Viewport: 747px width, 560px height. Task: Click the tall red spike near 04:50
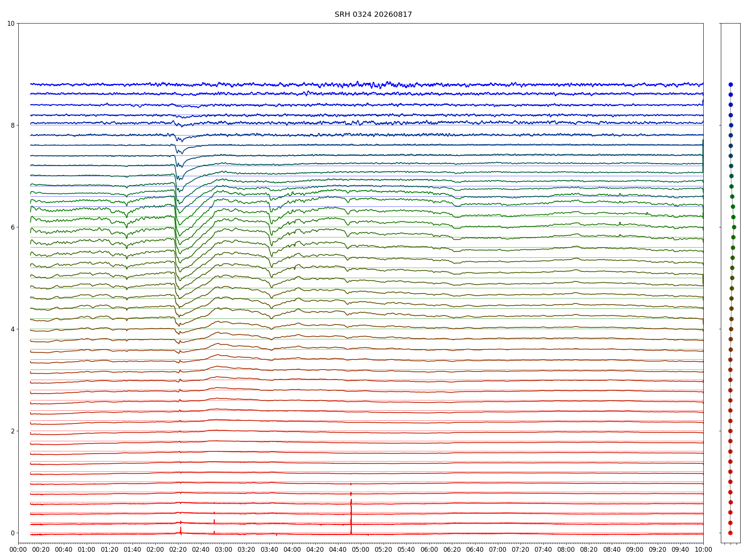351,516
